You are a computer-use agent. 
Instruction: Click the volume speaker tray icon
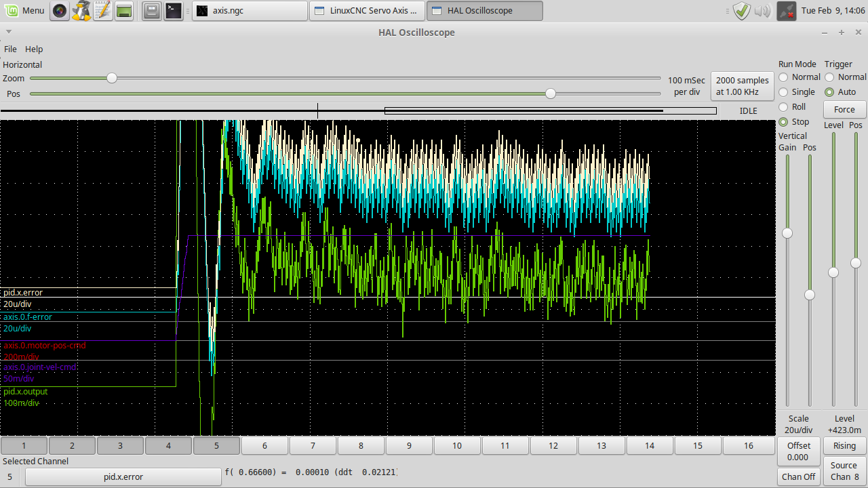click(x=762, y=11)
